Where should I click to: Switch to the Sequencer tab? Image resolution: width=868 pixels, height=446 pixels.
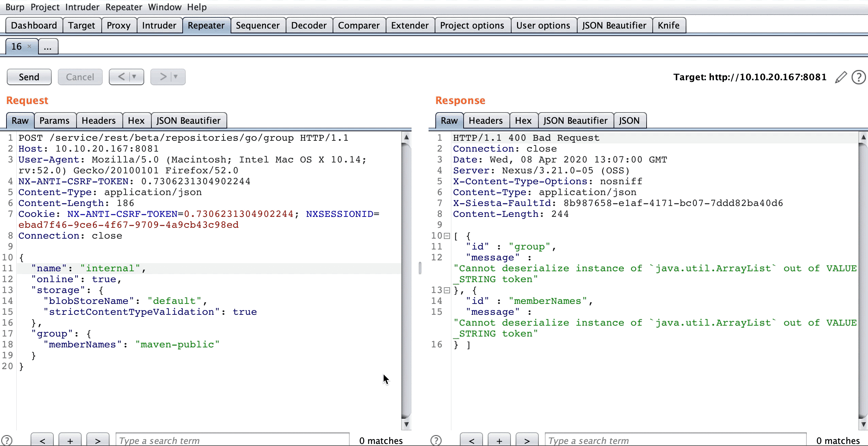[x=258, y=25]
